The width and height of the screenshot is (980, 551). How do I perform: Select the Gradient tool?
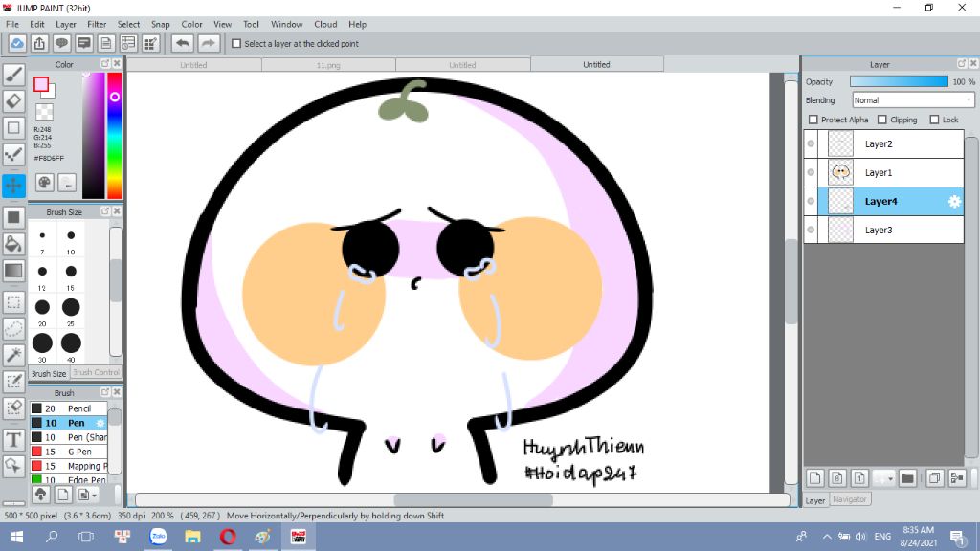coord(13,271)
